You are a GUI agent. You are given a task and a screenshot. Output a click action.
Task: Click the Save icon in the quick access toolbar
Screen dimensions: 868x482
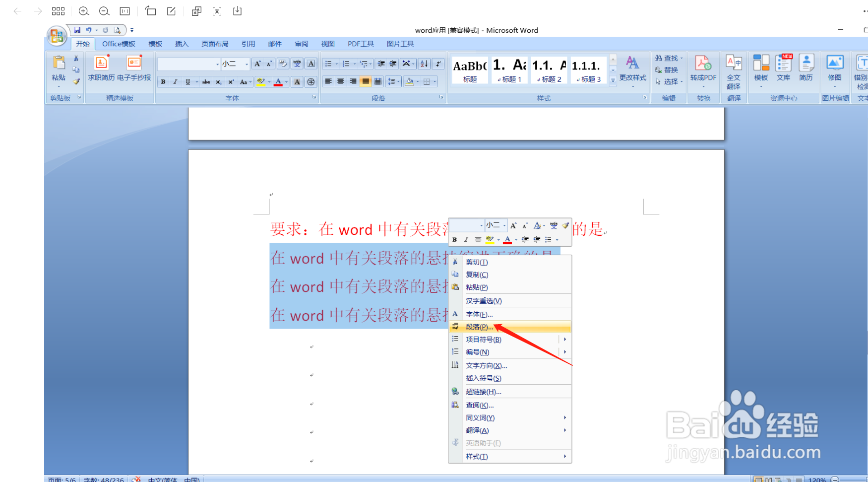pyautogui.click(x=77, y=30)
